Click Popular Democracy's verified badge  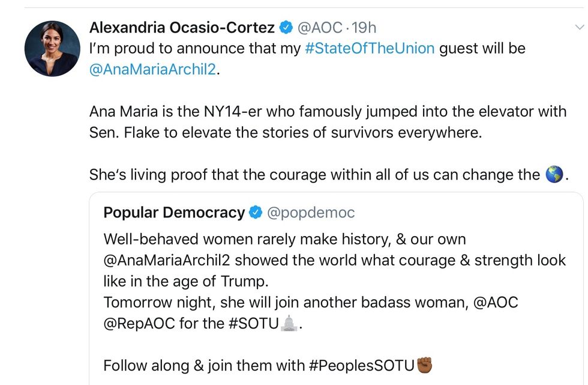pyautogui.click(x=256, y=212)
